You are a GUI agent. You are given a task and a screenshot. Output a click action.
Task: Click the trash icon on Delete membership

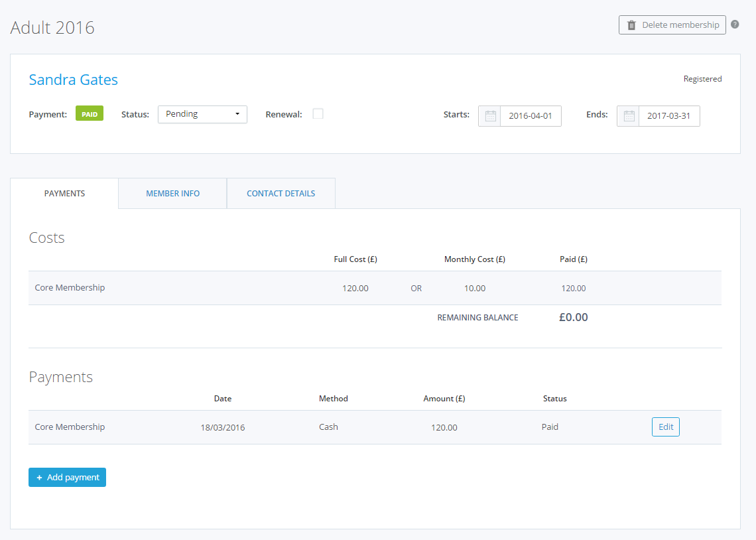tap(631, 25)
